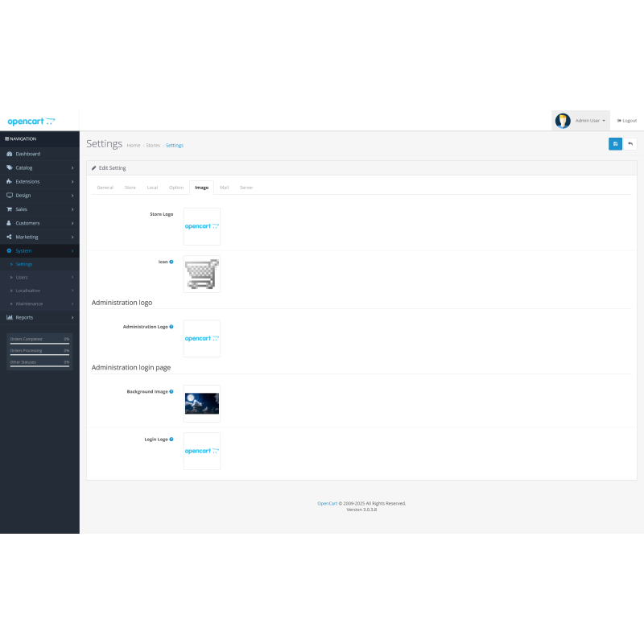Open the Admin User dropdown
This screenshot has width=644, height=644.
pos(586,120)
